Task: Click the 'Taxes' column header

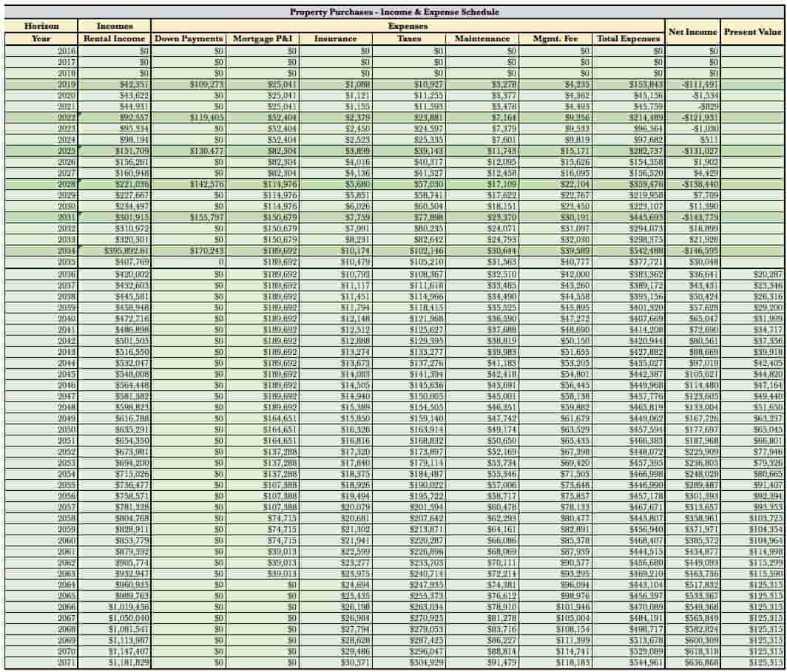Action: click(408, 38)
